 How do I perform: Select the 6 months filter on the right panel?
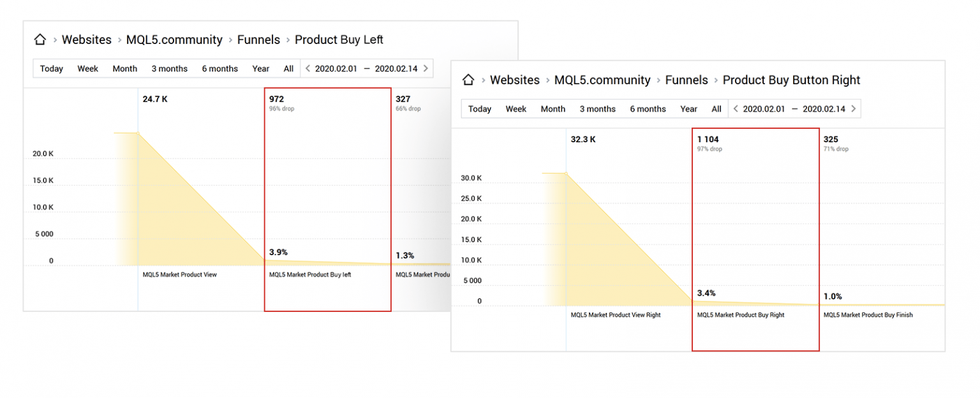[648, 108]
